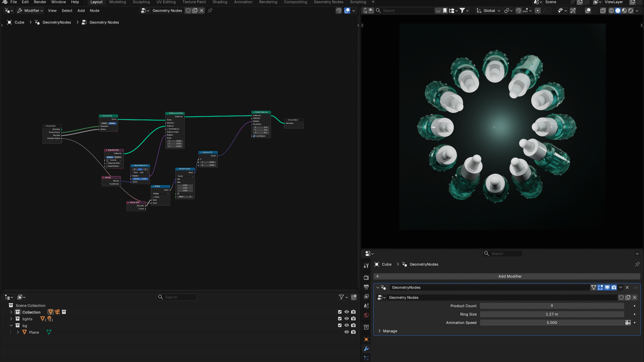Expand the Collection tree item
This screenshot has height=362, width=644.
pyautogui.click(x=11, y=312)
